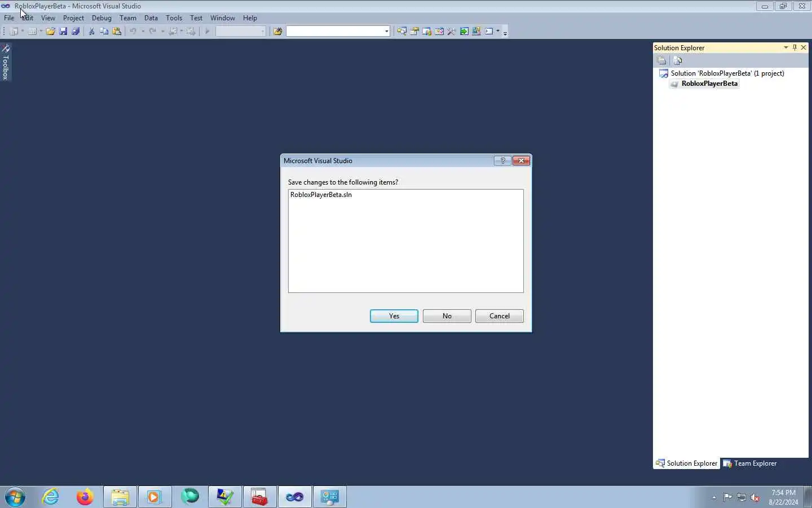812x508 pixels.
Task: Open the Find combo box dropdown arrow
Action: click(x=386, y=32)
